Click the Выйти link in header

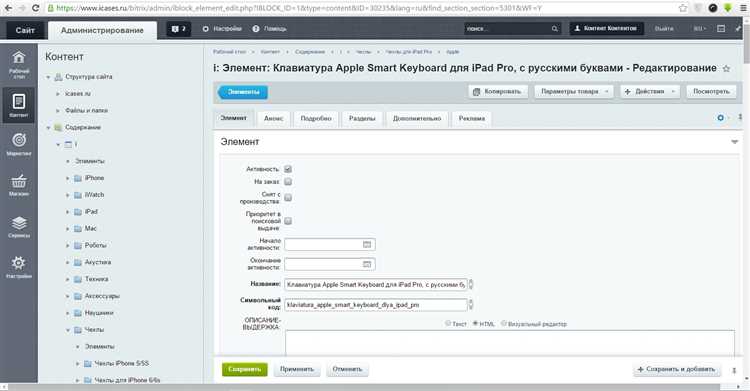tap(663, 29)
